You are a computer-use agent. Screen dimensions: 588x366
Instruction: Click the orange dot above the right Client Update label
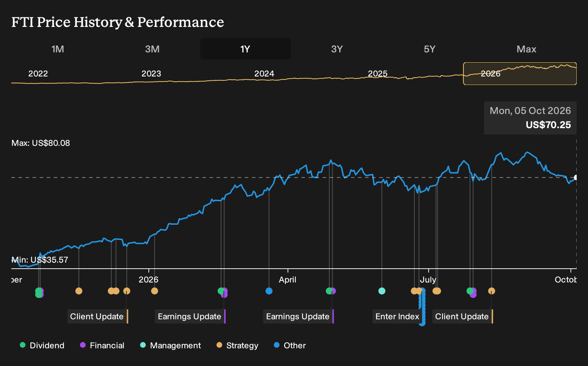point(491,291)
